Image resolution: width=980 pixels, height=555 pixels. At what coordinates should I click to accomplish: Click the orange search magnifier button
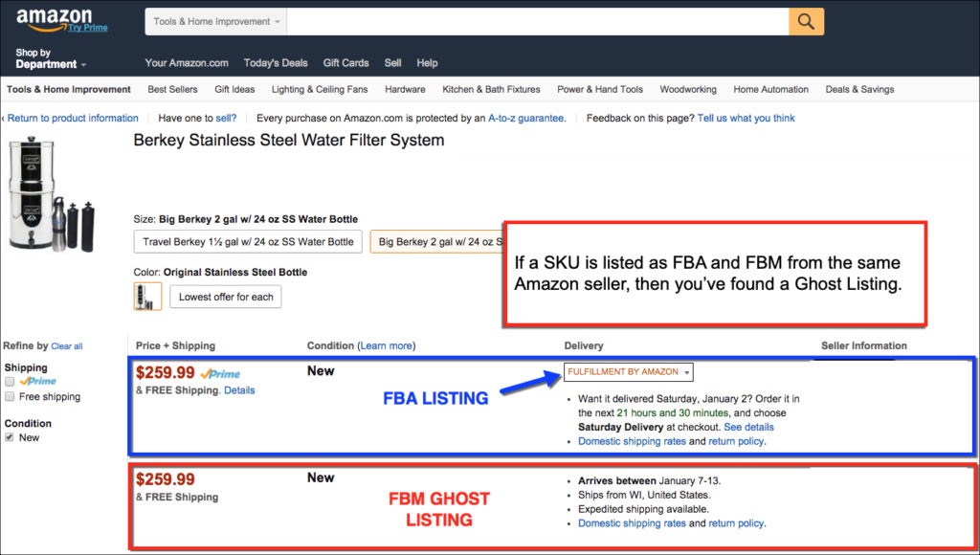click(806, 22)
